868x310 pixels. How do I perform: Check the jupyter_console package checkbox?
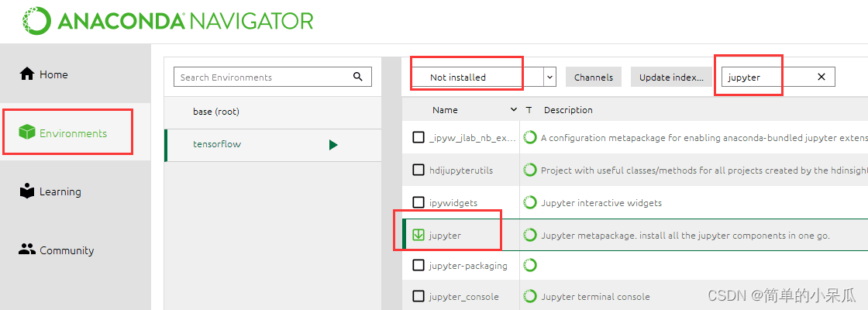click(x=418, y=296)
